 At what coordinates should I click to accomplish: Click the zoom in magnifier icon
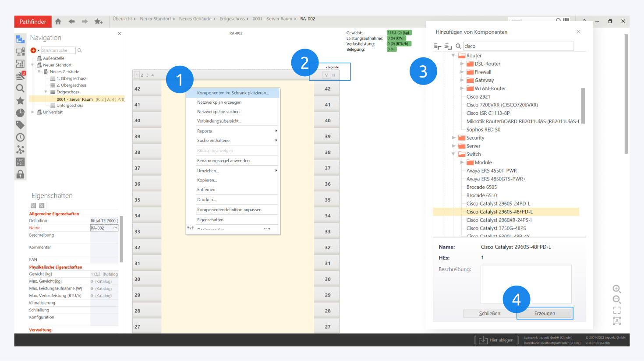click(617, 289)
